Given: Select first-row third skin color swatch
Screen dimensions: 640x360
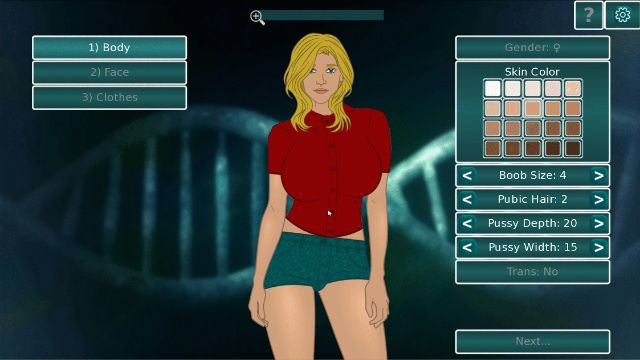Looking at the screenshot, I should [x=533, y=88].
